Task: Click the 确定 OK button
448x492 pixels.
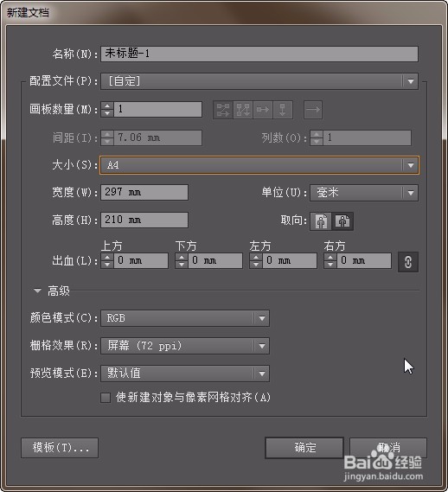Action: pos(304,447)
